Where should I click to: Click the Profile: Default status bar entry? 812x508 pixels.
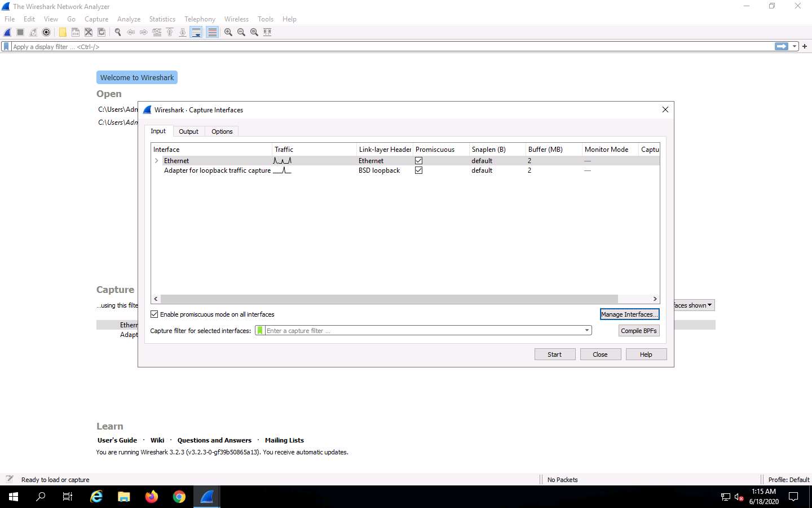[x=788, y=480]
